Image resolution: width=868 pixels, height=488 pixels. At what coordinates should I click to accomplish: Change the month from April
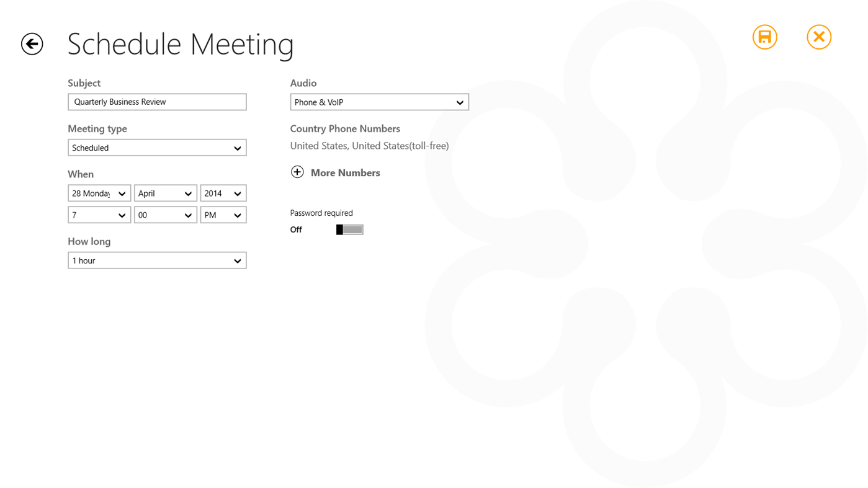tap(165, 193)
